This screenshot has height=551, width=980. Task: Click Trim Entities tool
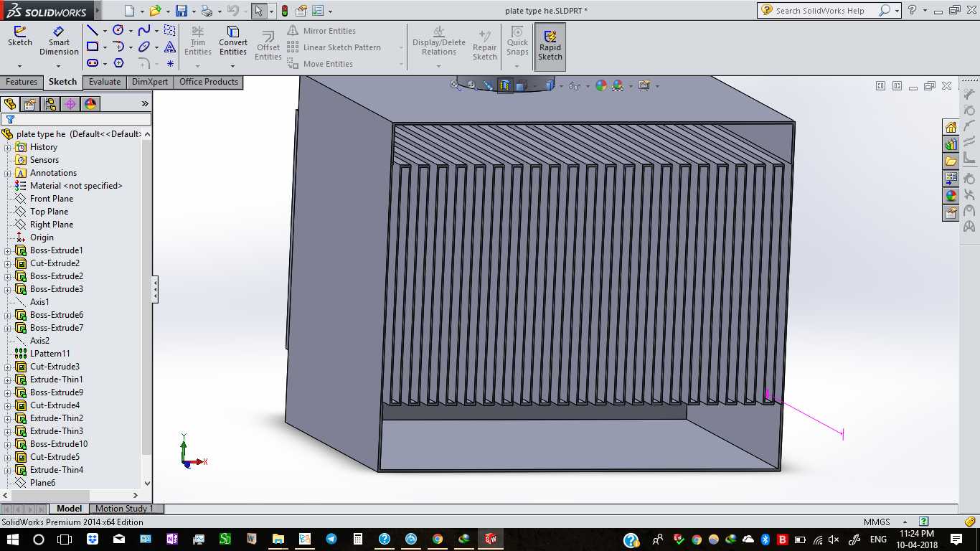198,41
